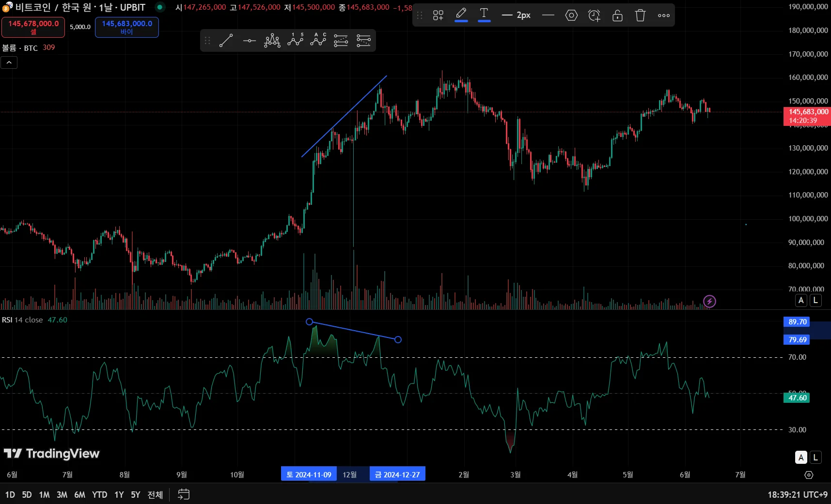
Task: Select the trend line drawing tool
Action: pyautogui.click(x=226, y=41)
